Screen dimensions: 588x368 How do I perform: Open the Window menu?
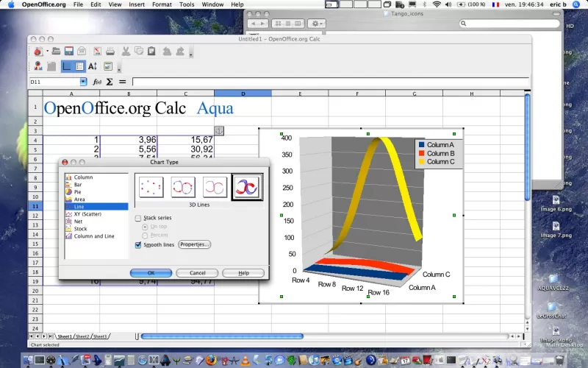click(212, 4)
